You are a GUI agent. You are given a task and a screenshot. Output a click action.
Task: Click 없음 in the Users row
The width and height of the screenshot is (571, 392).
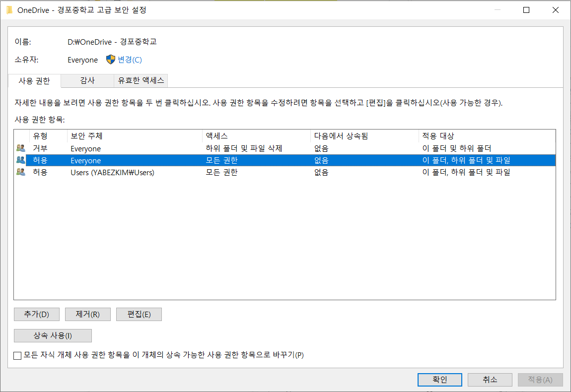point(321,172)
